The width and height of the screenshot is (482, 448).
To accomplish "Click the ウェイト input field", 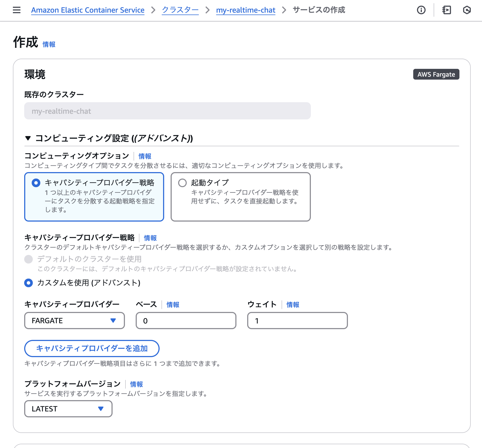I will (297, 321).
